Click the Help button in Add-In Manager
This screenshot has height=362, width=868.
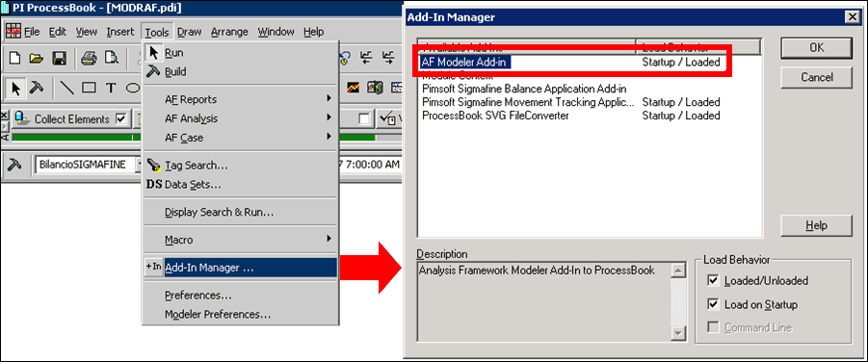point(816,225)
